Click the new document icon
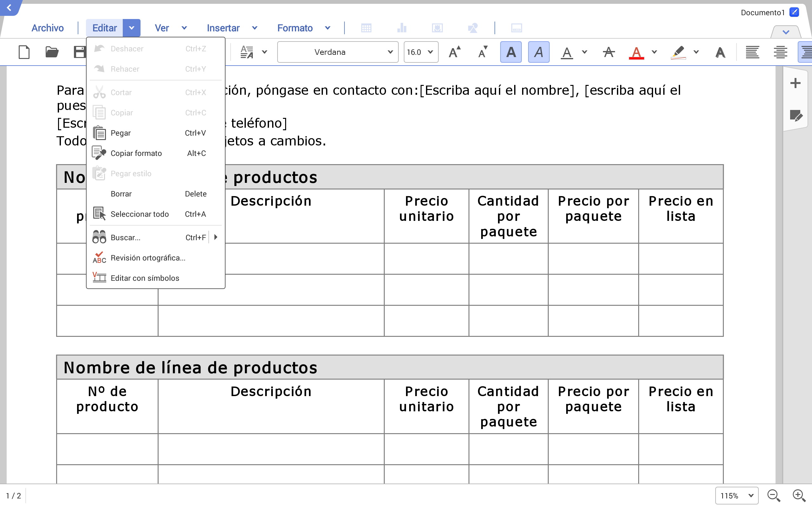Screen dimensions: 812x507 pyautogui.click(x=24, y=52)
